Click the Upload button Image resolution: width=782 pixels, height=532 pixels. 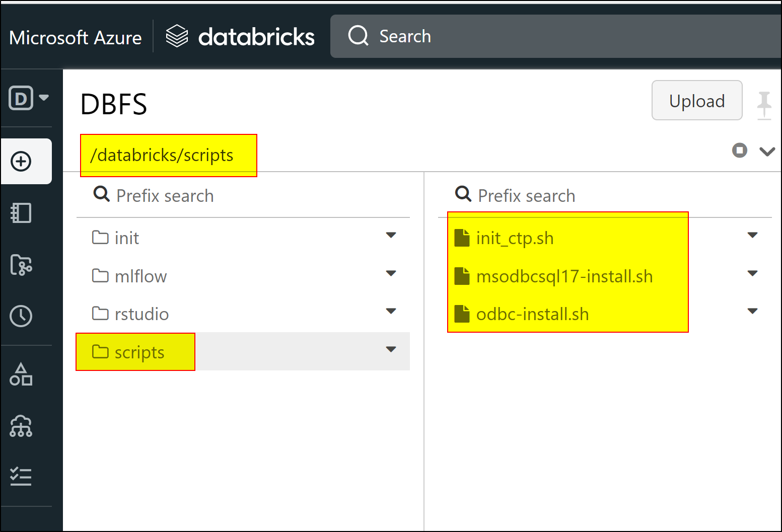pyautogui.click(x=696, y=101)
